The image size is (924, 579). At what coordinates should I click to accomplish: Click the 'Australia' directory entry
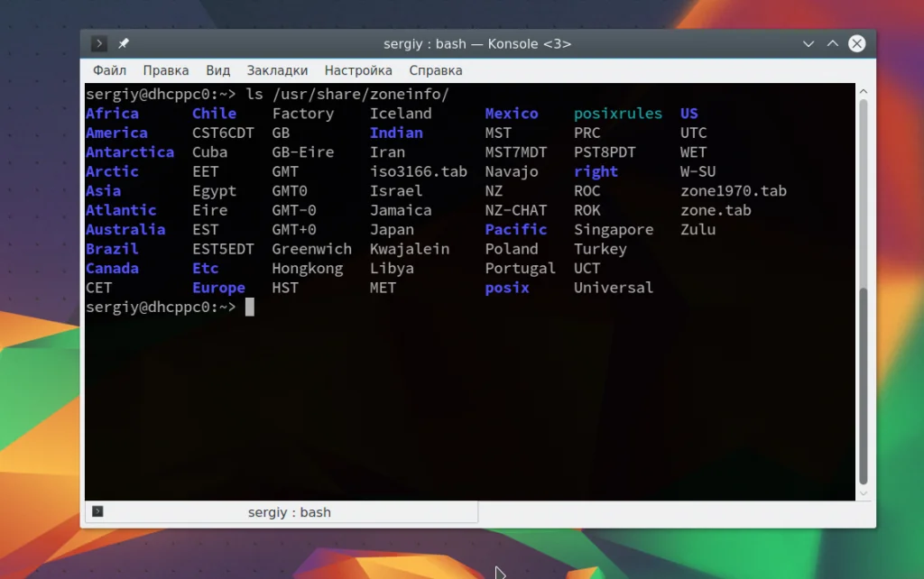tap(125, 230)
